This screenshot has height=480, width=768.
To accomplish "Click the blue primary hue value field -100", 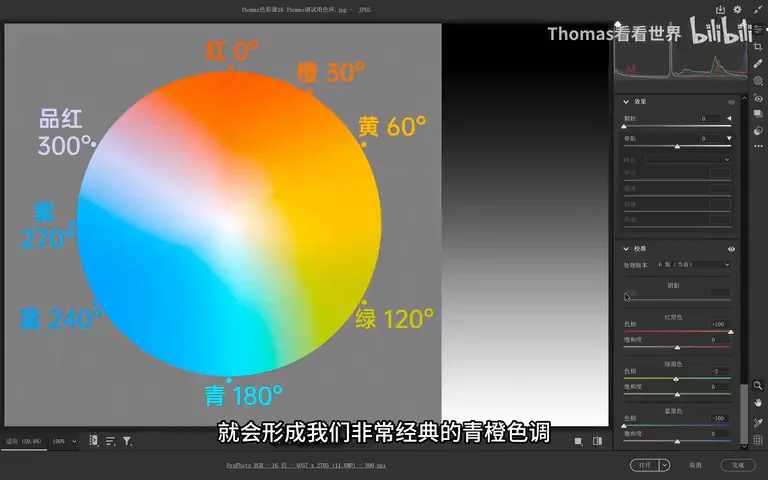I will point(719,418).
